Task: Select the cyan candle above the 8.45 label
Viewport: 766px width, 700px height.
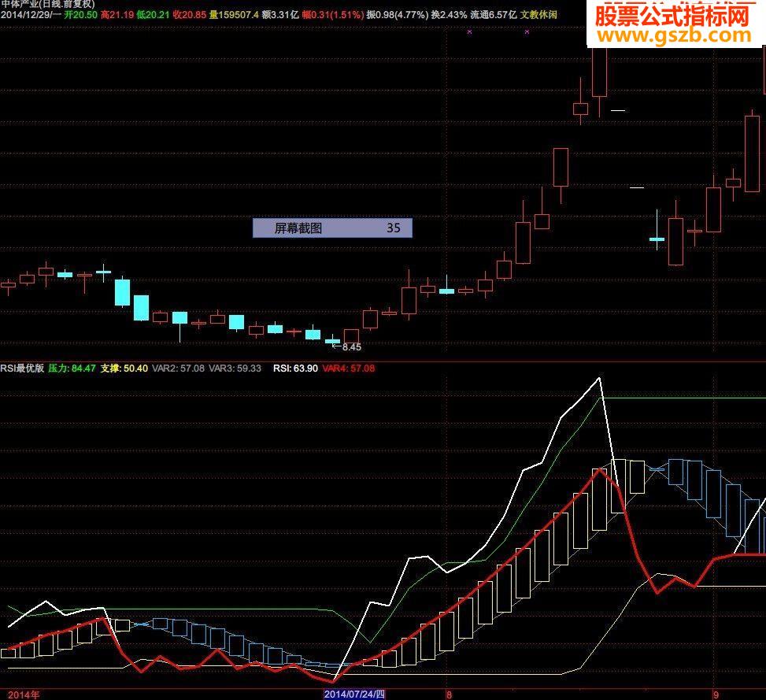Action: [x=333, y=340]
